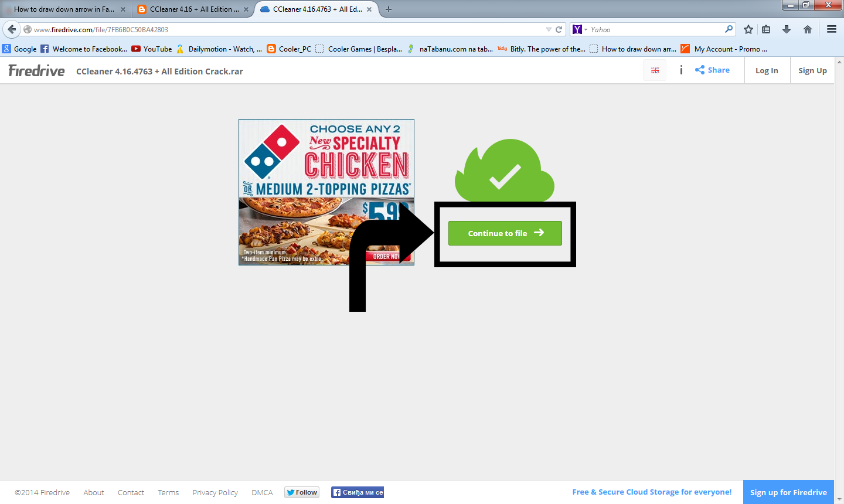Click the Twitter Follow button
844x504 pixels.
tap(302, 492)
